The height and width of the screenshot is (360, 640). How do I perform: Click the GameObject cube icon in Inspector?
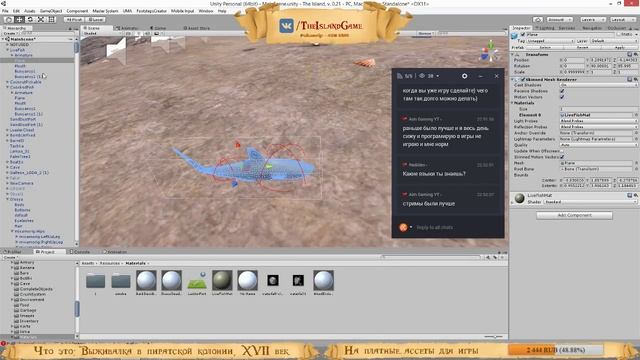click(514, 36)
